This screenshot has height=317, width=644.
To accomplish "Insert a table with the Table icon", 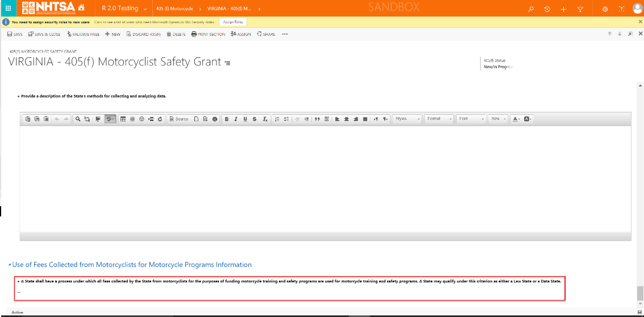I will (123, 119).
